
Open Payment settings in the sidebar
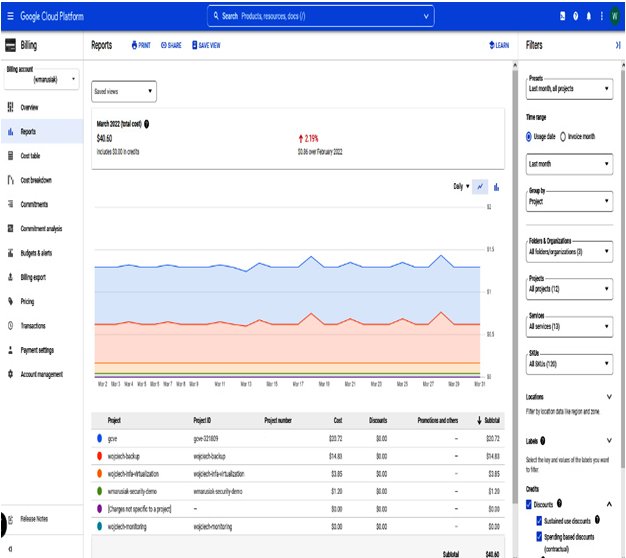click(42, 350)
